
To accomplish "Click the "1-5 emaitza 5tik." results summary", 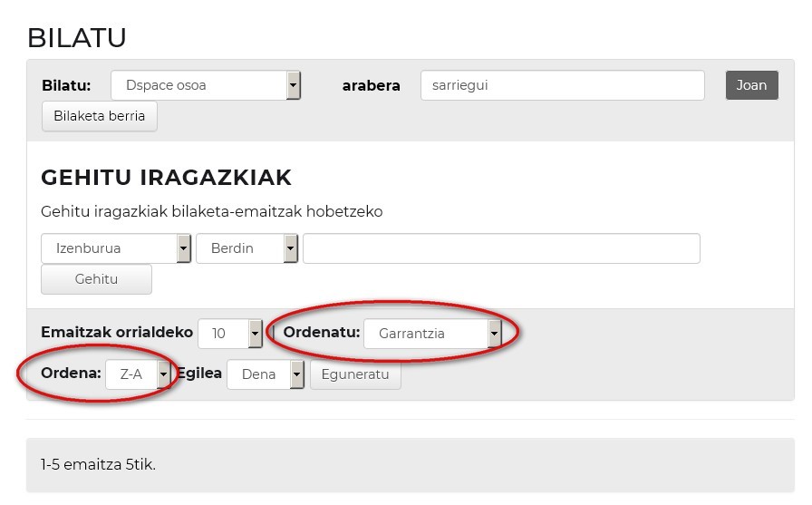I will tap(98, 464).
